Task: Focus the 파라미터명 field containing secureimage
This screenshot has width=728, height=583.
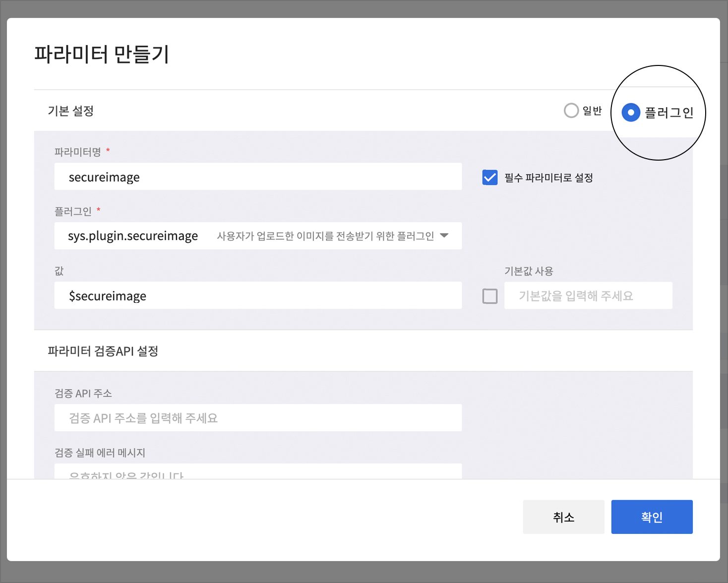Action: click(x=258, y=177)
